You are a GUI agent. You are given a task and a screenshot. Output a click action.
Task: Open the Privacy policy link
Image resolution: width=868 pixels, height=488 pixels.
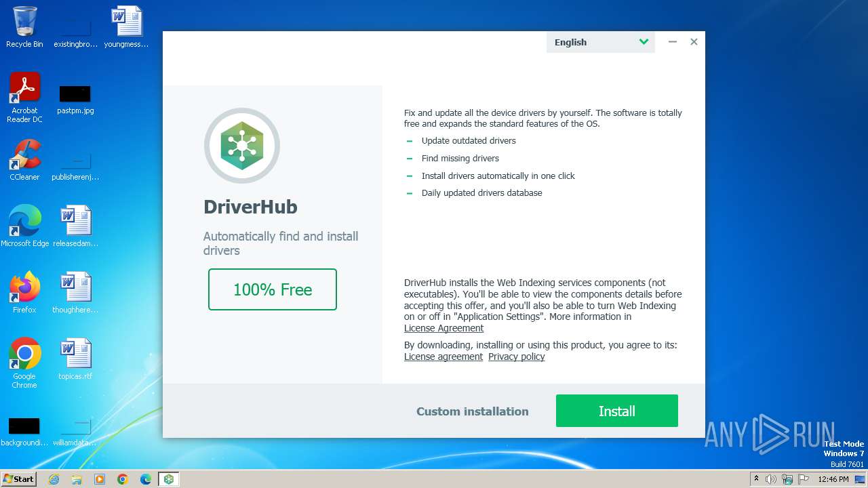[517, 357]
